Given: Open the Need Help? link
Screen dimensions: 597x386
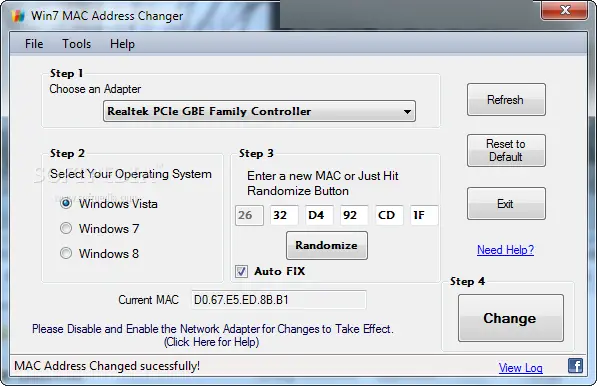Looking at the screenshot, I should point(505,250).
